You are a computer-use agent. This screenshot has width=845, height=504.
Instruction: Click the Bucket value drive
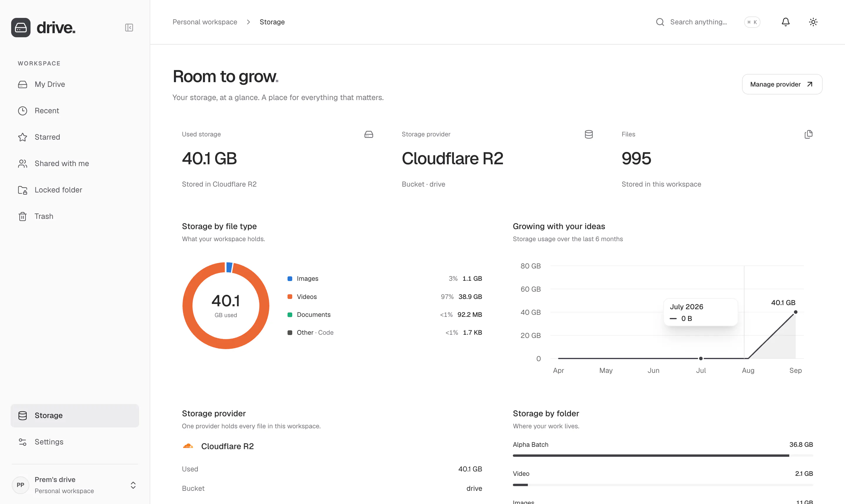tap(474, 488)
